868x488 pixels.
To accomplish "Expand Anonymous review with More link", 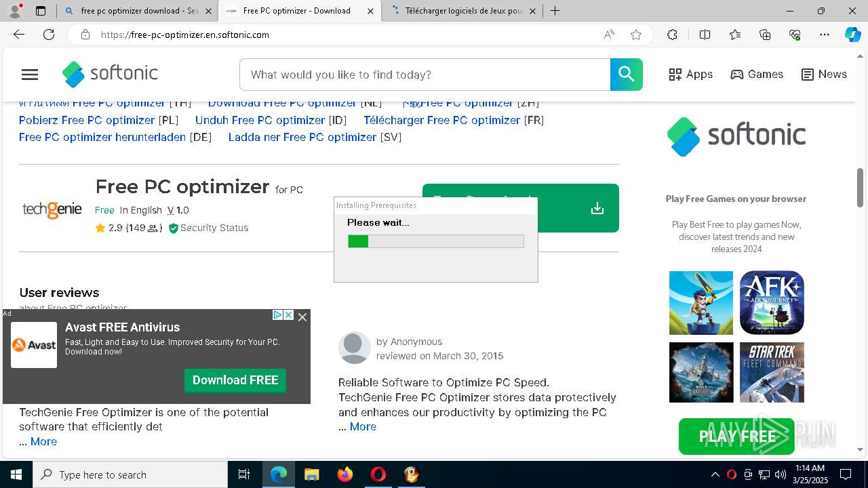I will pos(363,427).
